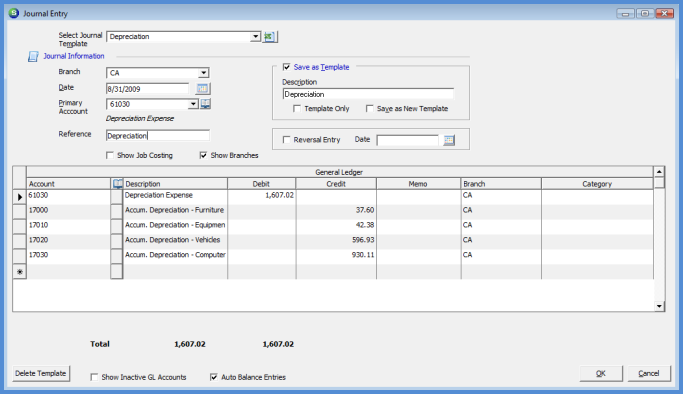The height and width of the screenshot is (394, 683).
Task: Click the Accum. Depreciation - Vehicles description cell
Action: coord(175,242)
